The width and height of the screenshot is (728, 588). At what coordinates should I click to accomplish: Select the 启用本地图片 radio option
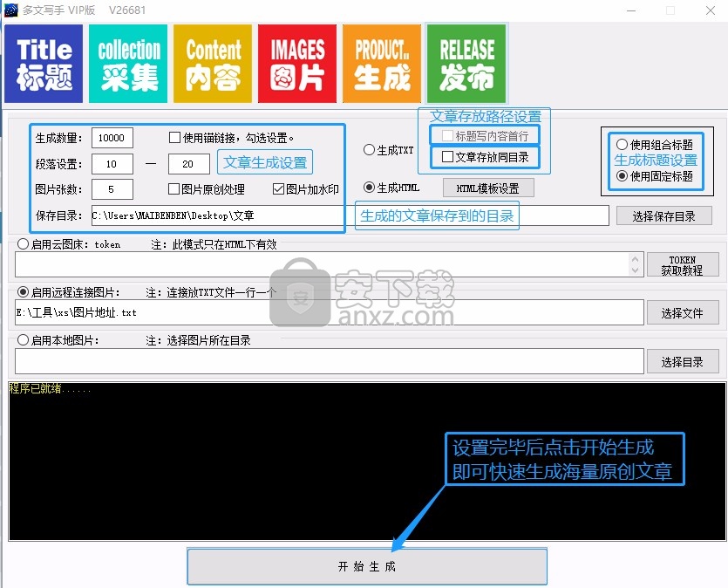(x=23, y=340)
